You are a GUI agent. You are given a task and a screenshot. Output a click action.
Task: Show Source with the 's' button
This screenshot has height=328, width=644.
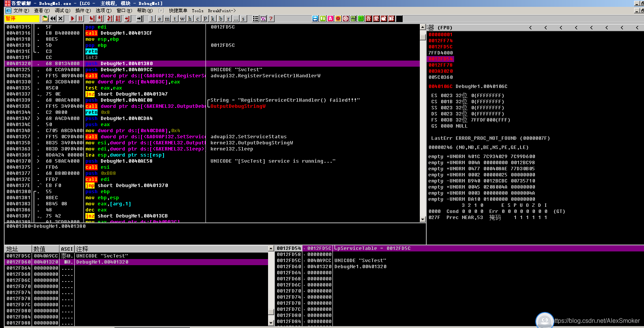(243, 18)
